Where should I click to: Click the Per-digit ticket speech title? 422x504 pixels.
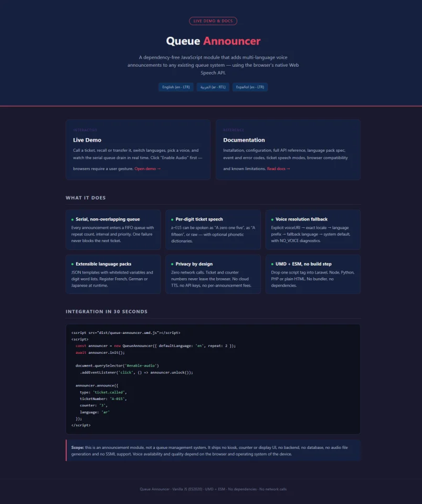coord(199,219)
